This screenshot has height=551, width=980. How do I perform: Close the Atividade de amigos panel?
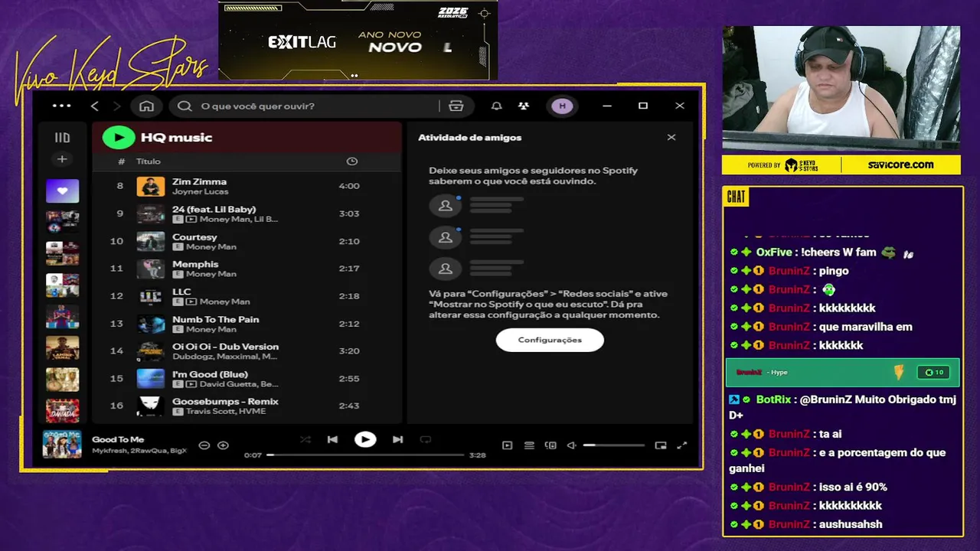click(671, 138)
